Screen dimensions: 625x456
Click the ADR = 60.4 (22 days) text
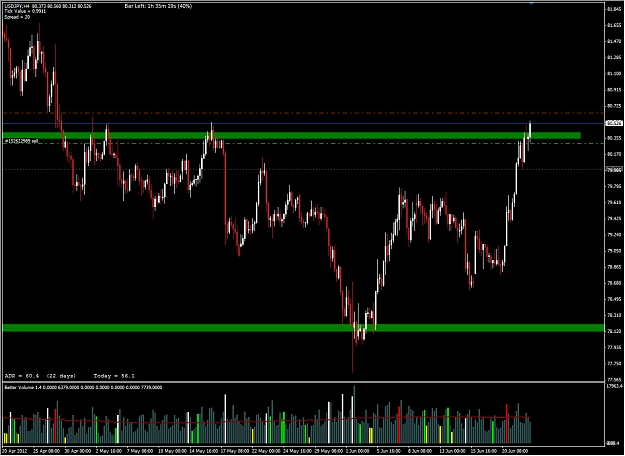[40, 376]
